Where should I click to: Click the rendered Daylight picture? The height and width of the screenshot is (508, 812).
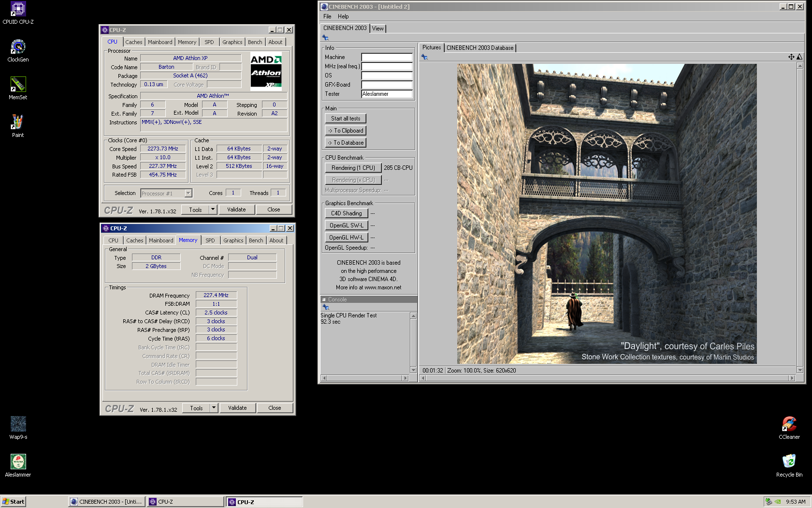(607, 214)
